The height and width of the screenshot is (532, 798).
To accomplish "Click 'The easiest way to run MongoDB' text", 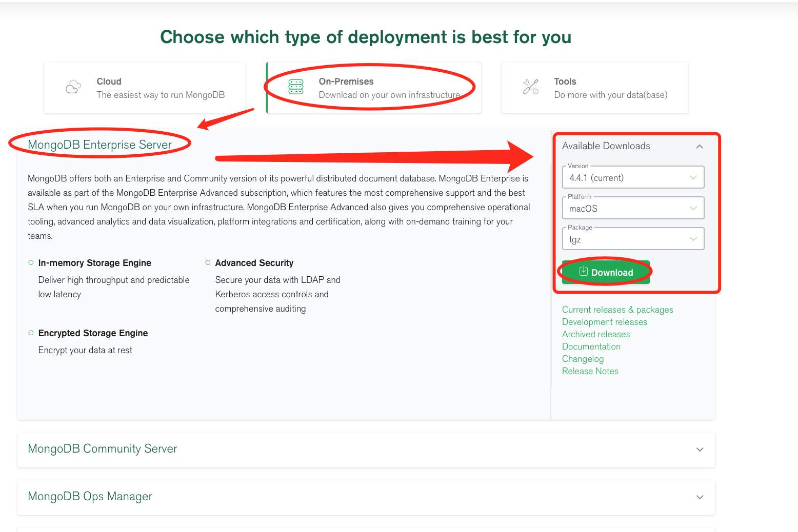I will point(161,95).
